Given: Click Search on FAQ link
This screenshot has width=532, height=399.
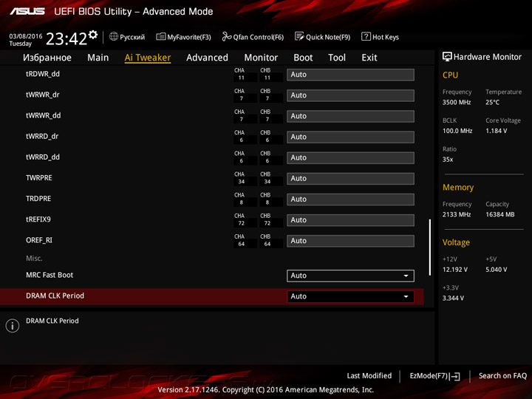Looking at the screenshot, I should 502,376.
